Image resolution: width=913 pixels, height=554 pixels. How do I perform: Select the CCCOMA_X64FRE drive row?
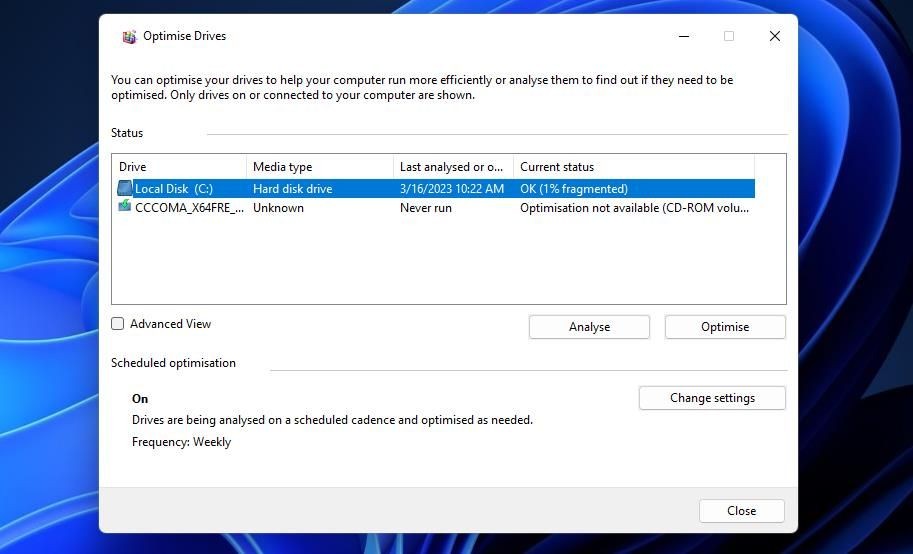pyautogui.click(x=436, y=208)
